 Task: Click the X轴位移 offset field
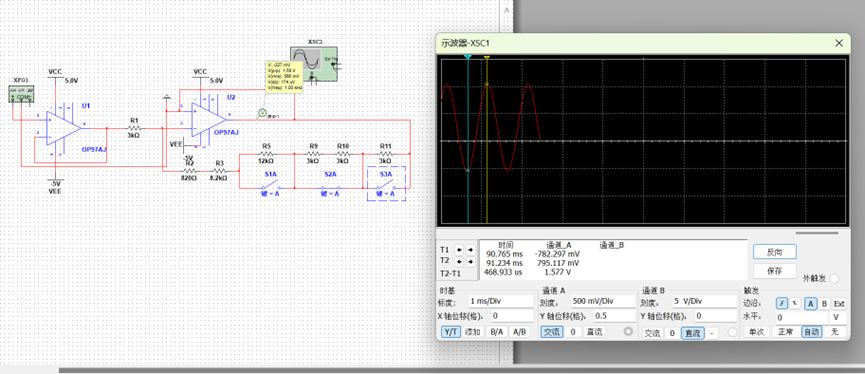(511, 316)
